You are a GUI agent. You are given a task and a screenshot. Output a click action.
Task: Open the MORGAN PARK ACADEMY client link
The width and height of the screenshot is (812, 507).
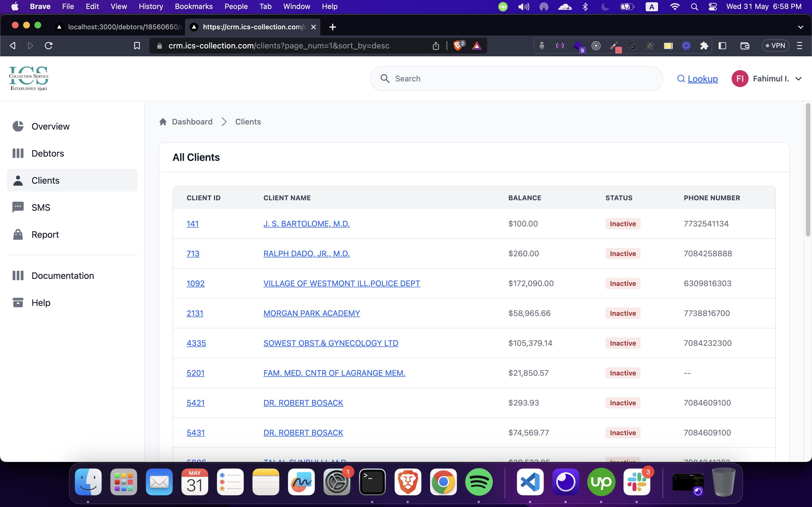tap(311, 313)
